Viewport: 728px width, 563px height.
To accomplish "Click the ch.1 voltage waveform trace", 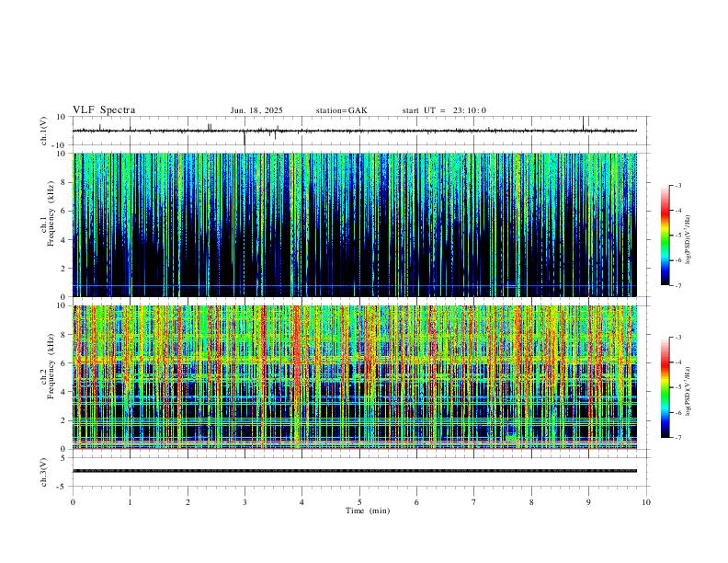I will click(x=355, y=131).
